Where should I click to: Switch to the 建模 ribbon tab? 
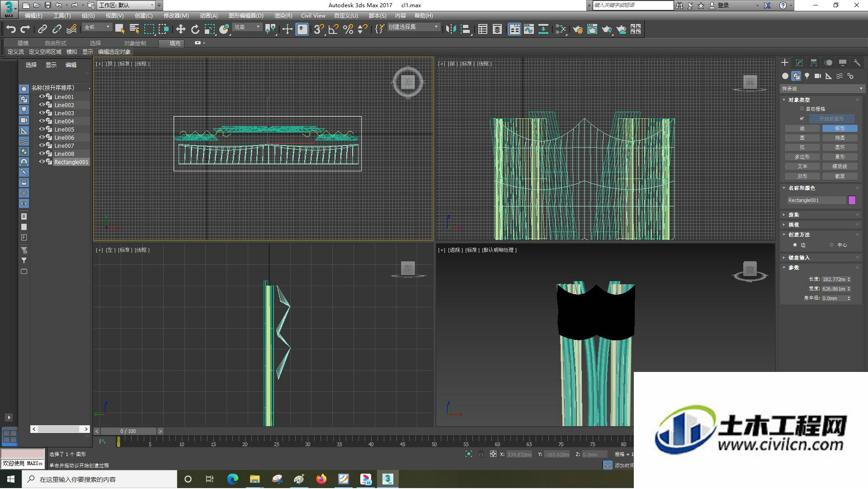[23, 43]
